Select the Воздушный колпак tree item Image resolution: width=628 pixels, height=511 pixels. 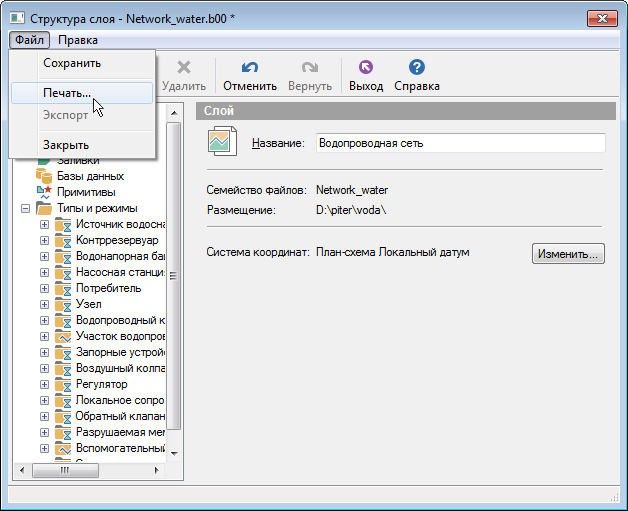[x=121, y=368]
